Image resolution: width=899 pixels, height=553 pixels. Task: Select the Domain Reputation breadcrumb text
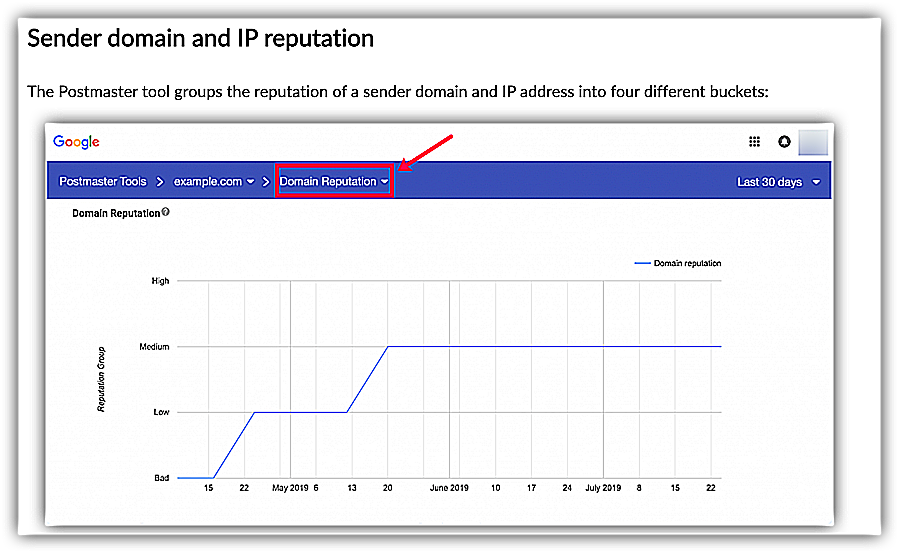pyautogui.click(x=328, y=182)
